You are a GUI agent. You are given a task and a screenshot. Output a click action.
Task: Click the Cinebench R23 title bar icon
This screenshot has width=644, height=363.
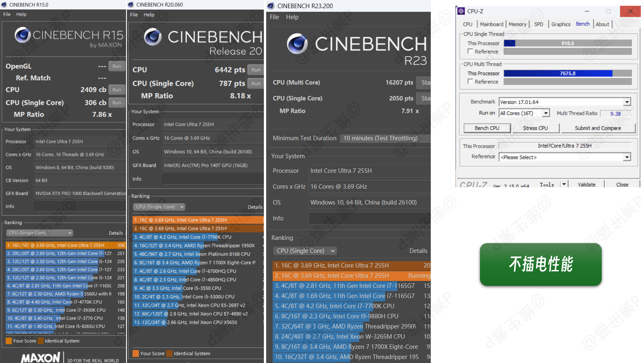(271, 6)
